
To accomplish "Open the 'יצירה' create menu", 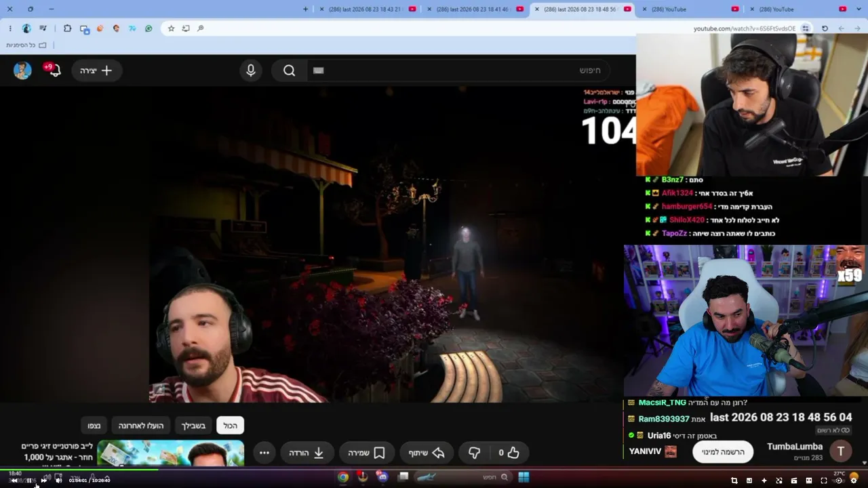I will [x=96, y=70].
